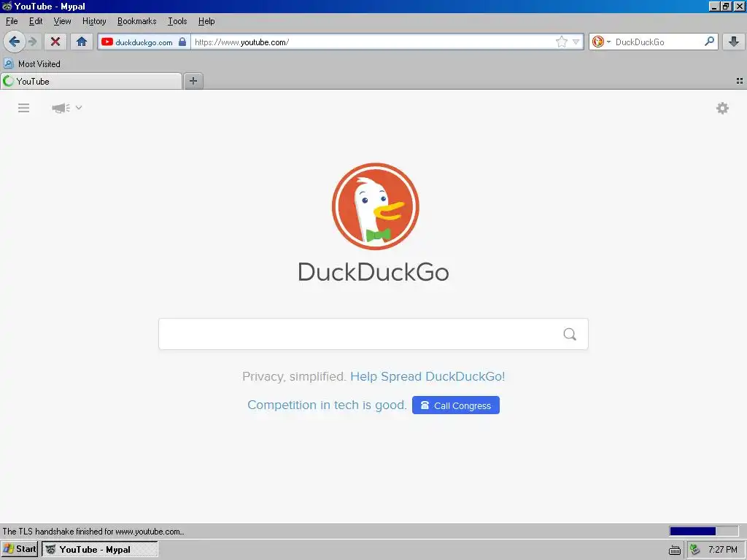This screenshot has width=747, height=560.
Task: Click the on-screen keyboard tray icon
Action: [674, 550]
